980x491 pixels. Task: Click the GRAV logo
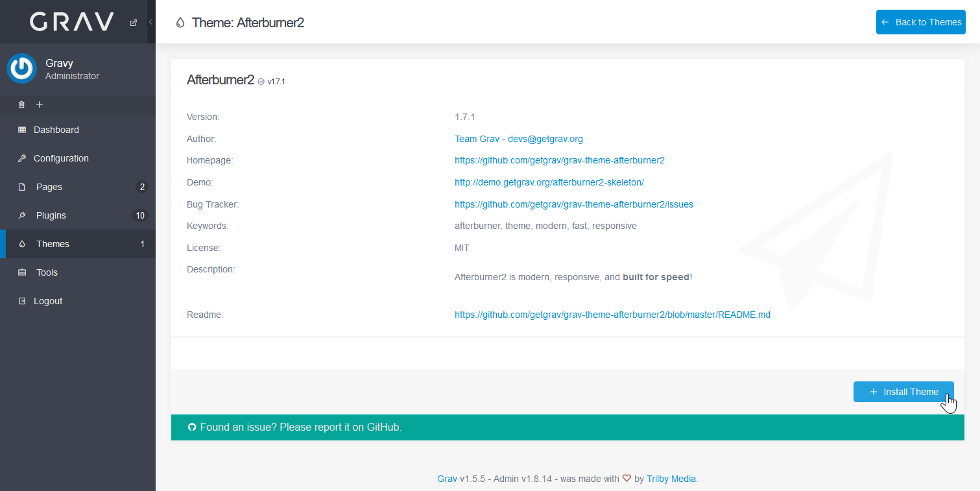coord(72,22)
